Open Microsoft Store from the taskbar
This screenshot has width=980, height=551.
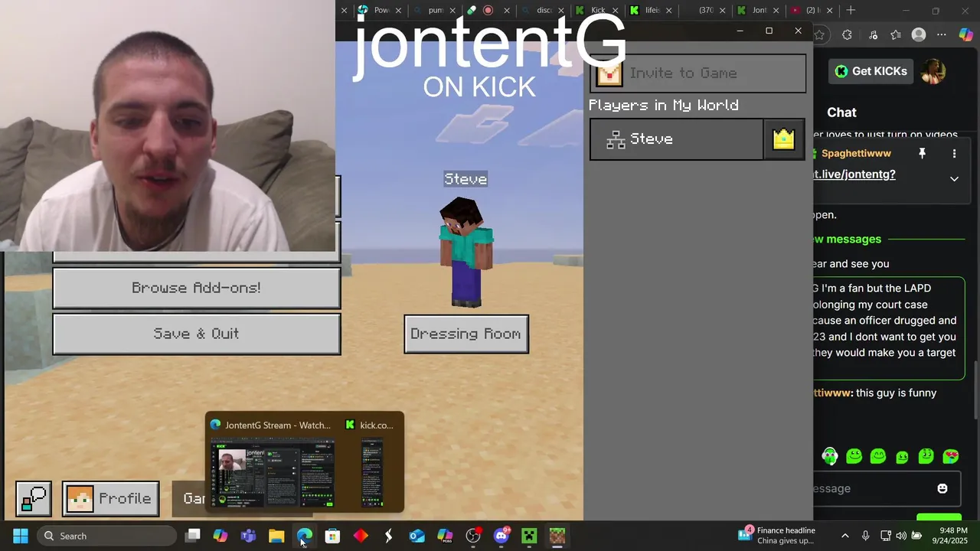[332, 536]
